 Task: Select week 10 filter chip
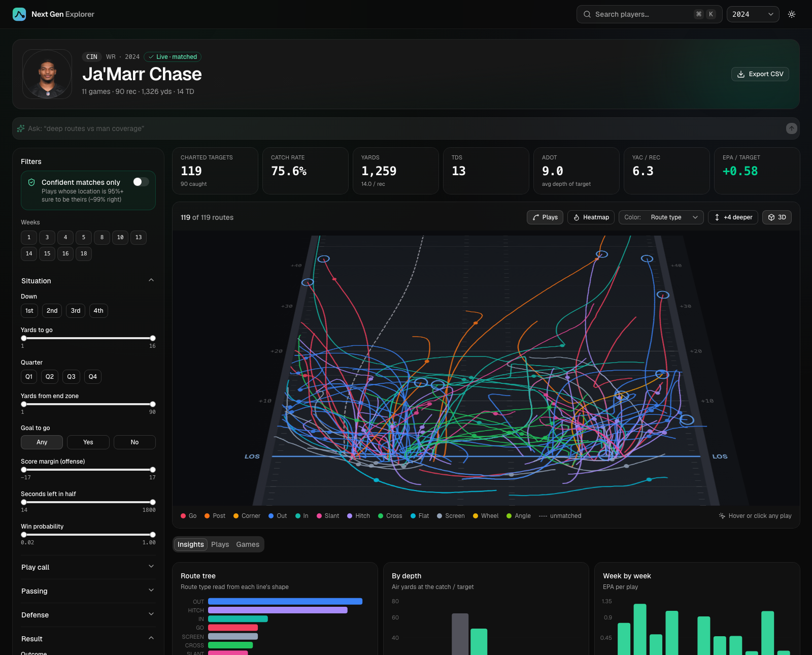click(x=120, y=238)
